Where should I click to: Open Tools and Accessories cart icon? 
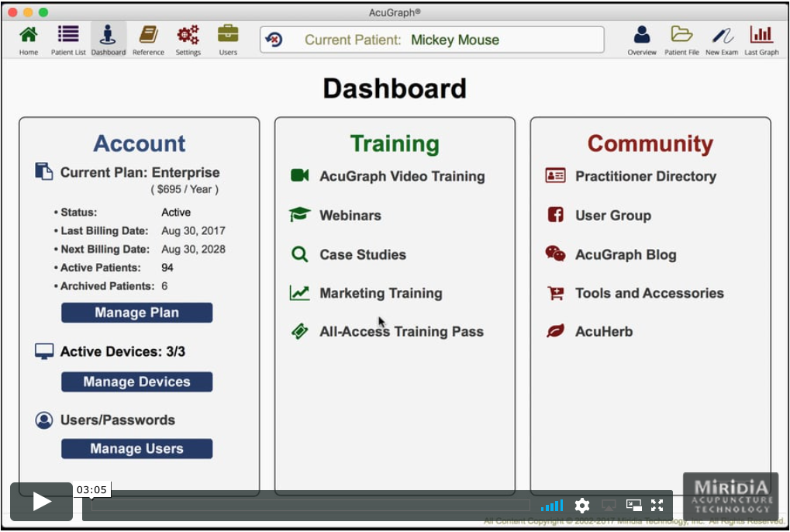(555, 292)
